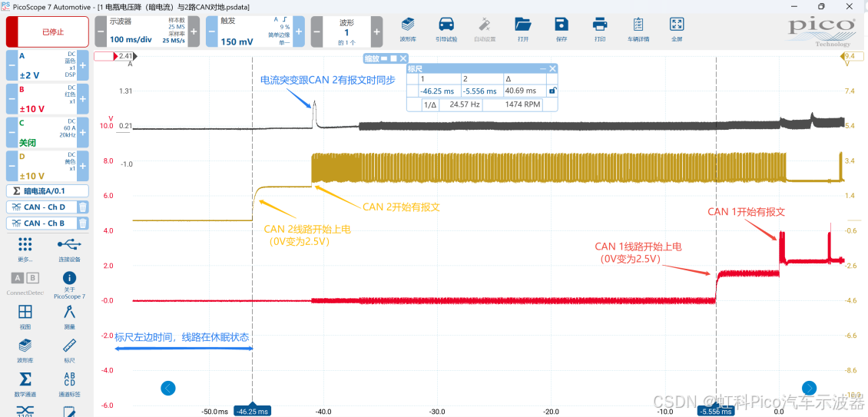Open the CAN - Ch D decoder

pyautogui.click(x=41, y=207)
